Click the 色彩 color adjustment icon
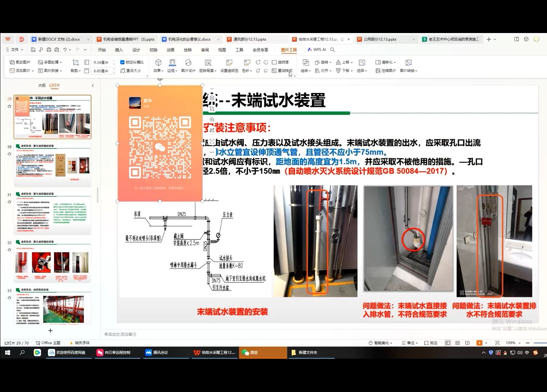Viewport: 547px width, 392px height. pyautogui.click(x=247, y=66)
